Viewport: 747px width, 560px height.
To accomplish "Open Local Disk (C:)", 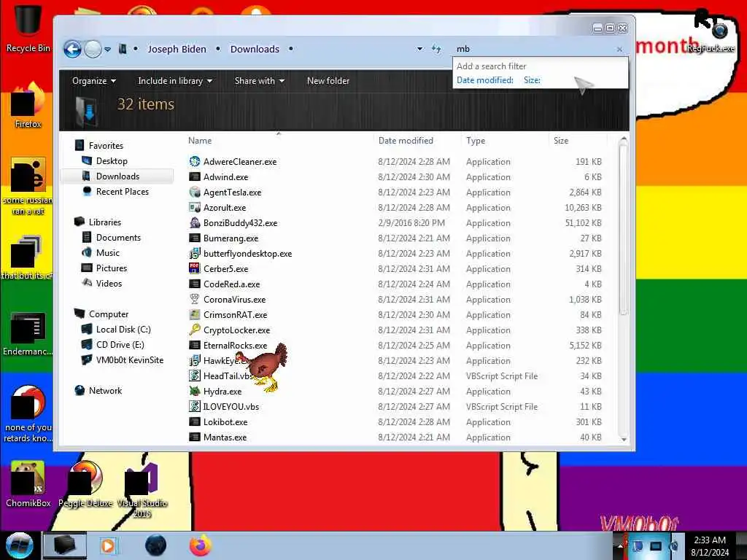I will 123,330.
